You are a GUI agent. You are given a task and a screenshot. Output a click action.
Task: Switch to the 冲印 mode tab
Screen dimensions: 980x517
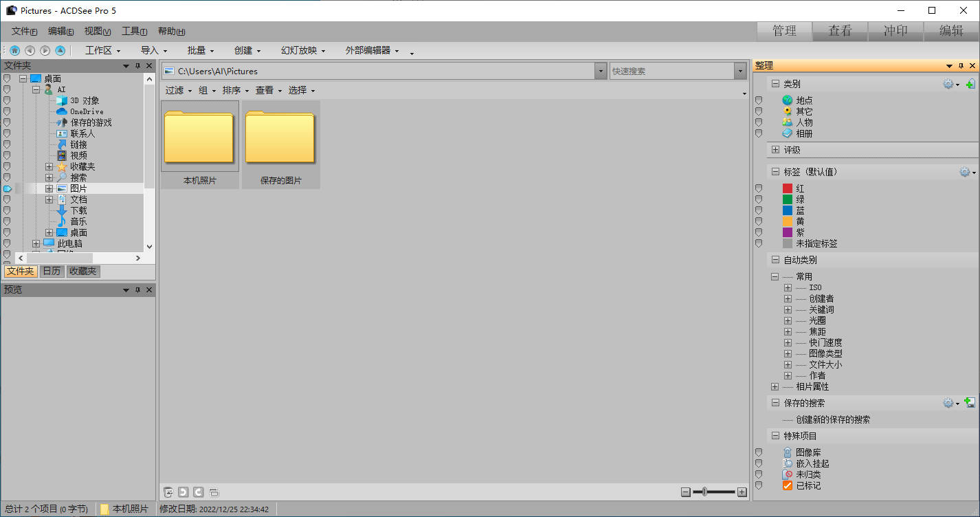[895, 31]
